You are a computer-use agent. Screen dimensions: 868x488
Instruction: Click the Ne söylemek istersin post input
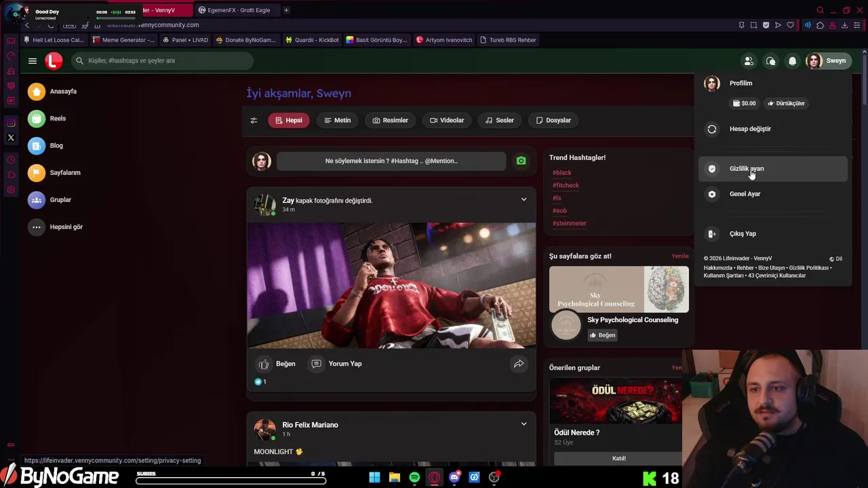coord(391,161)
